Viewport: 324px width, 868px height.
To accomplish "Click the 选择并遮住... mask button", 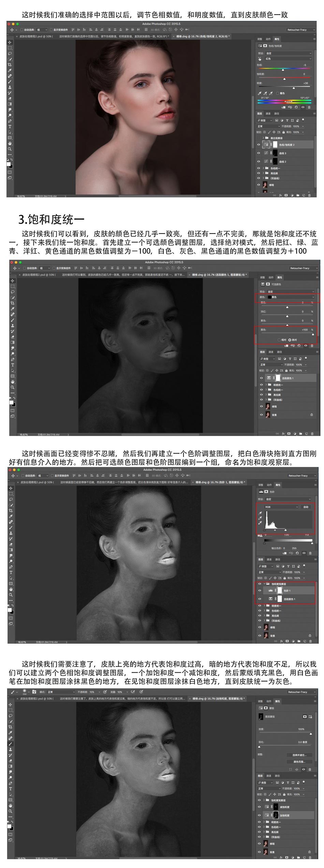I will click(x=299, y=755).
